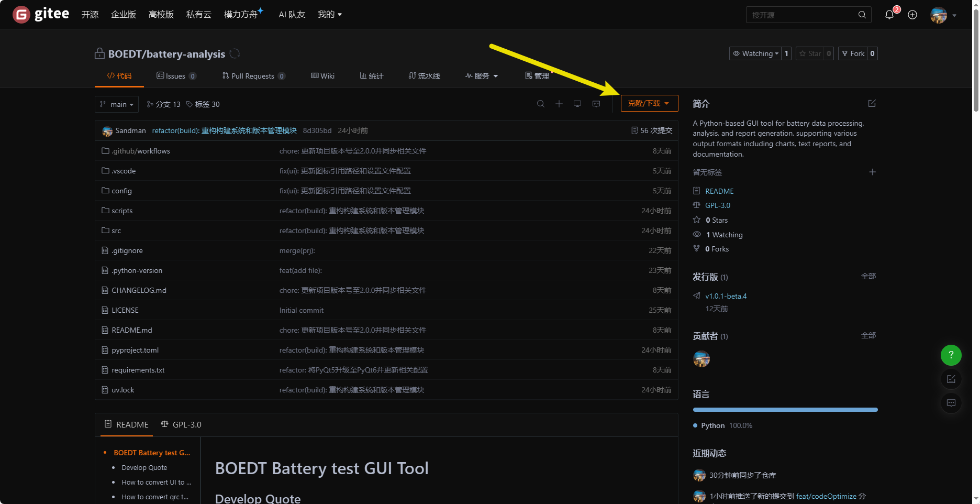The height and width of the screenshot is (504, 980).
Task: Open commit hash 8d305bd
Action: pos(317,130)
